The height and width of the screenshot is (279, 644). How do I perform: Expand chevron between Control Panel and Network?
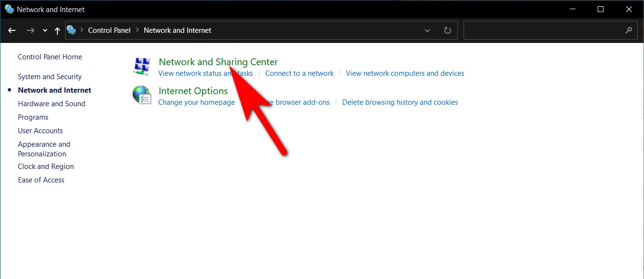click(137, 30)
